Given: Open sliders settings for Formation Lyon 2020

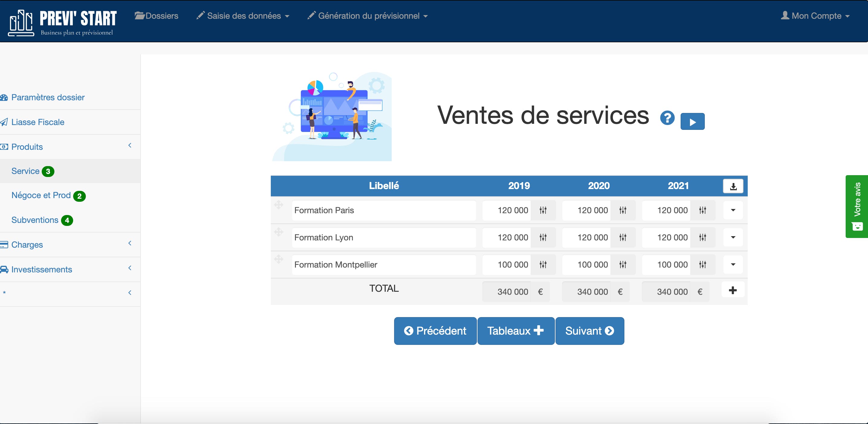Looking at the screenshot, I should pos(622,238).
